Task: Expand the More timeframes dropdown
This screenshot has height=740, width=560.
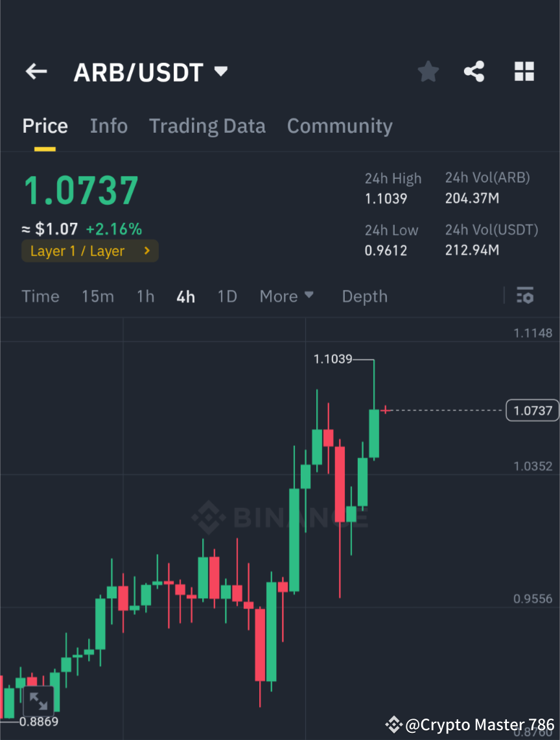Action: [x=286, y=296]
